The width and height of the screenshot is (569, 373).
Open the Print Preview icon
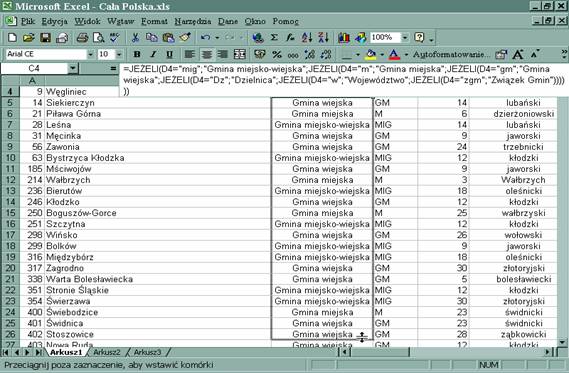pos(98,37)
